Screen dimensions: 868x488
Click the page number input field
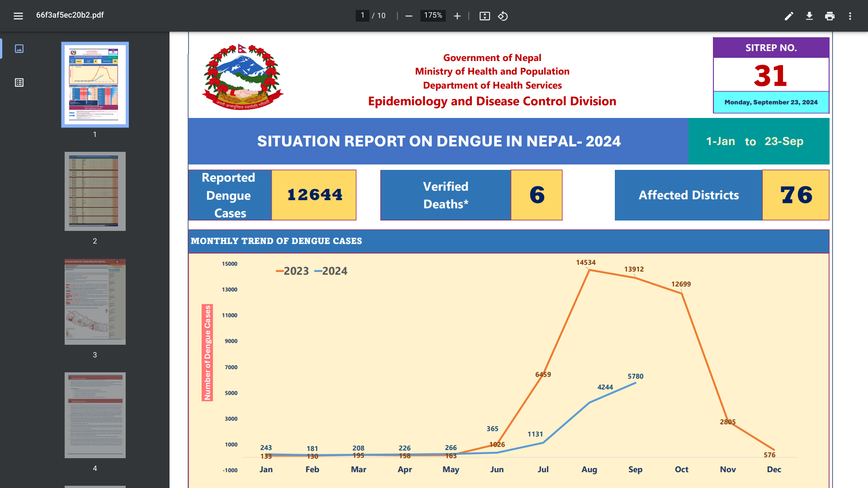pos(362,15)
